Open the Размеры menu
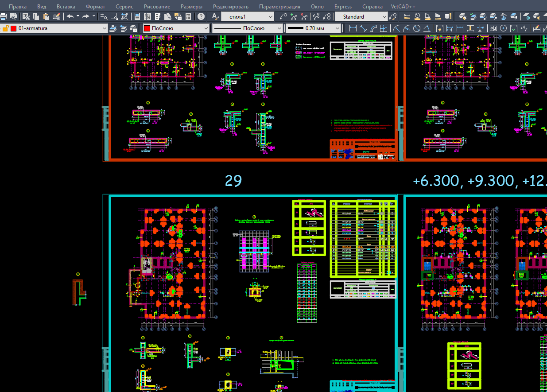Screen dimensions: 547x392 tap(192, 6)
